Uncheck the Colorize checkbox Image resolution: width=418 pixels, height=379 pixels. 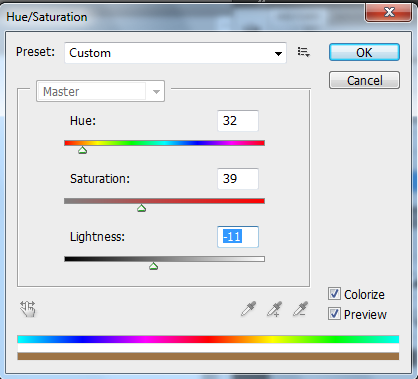click(x=334, y=294)
